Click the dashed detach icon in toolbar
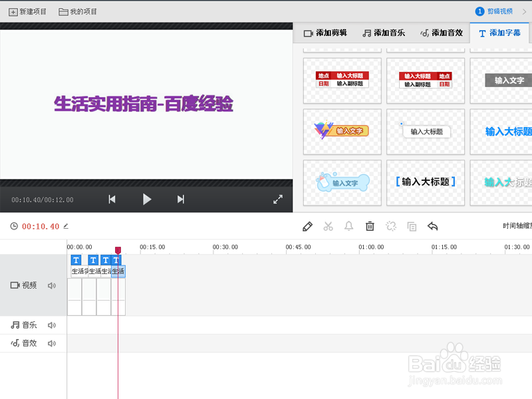532x399 pixels. pyautogui.click(x=391, y=226)
